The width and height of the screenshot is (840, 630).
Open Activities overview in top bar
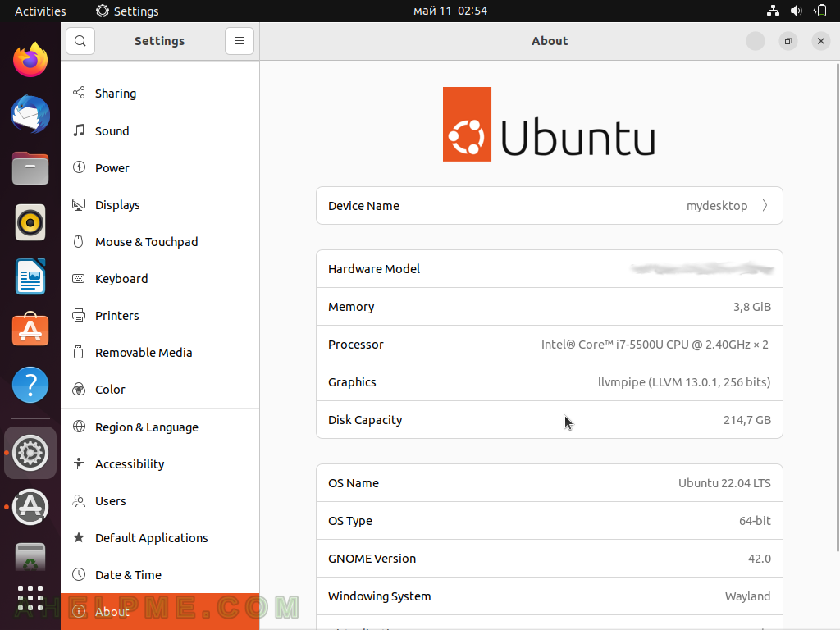[40, 11]
